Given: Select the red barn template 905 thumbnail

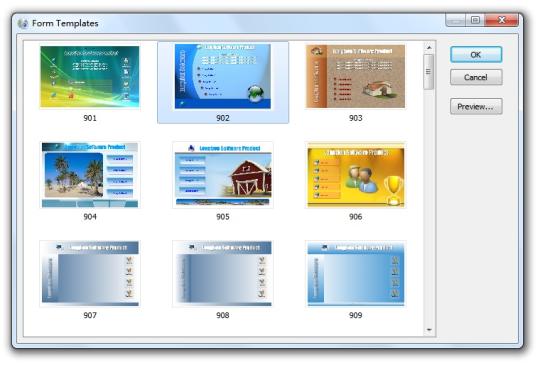Looking at the screenshot, I should pos(223,175).
